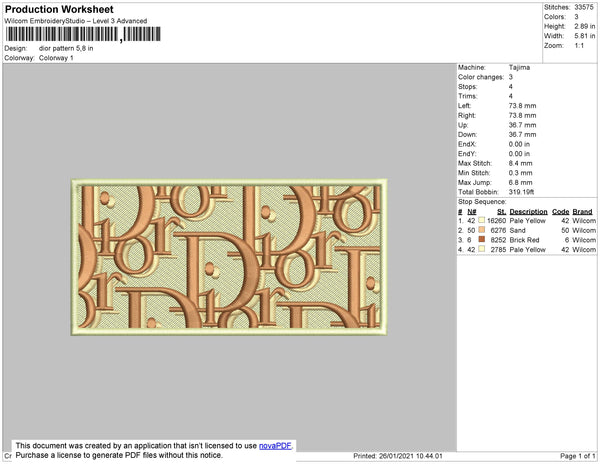Click the 'Colorway 1' value
This screenshot has width=600, height=464.
[56, 58]
